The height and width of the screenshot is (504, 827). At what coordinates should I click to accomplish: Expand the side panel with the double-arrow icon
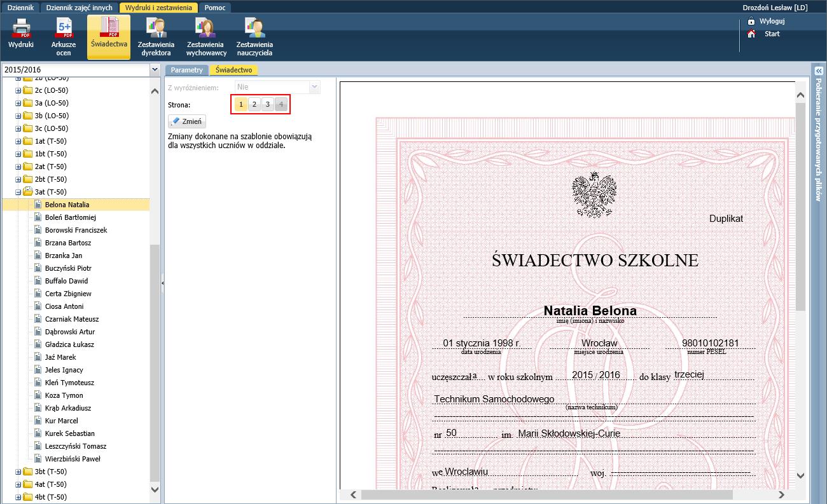819,71
